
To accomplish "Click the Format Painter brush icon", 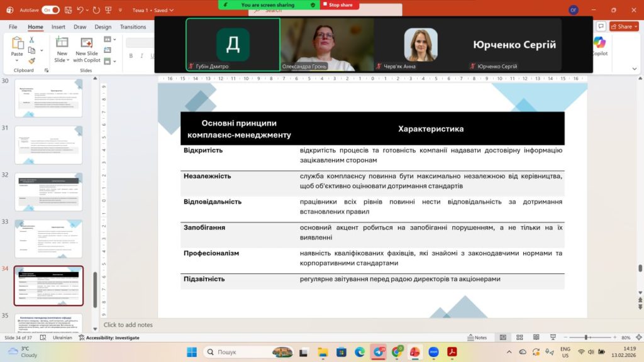I will pyautogui.click(x=31, y=61).
